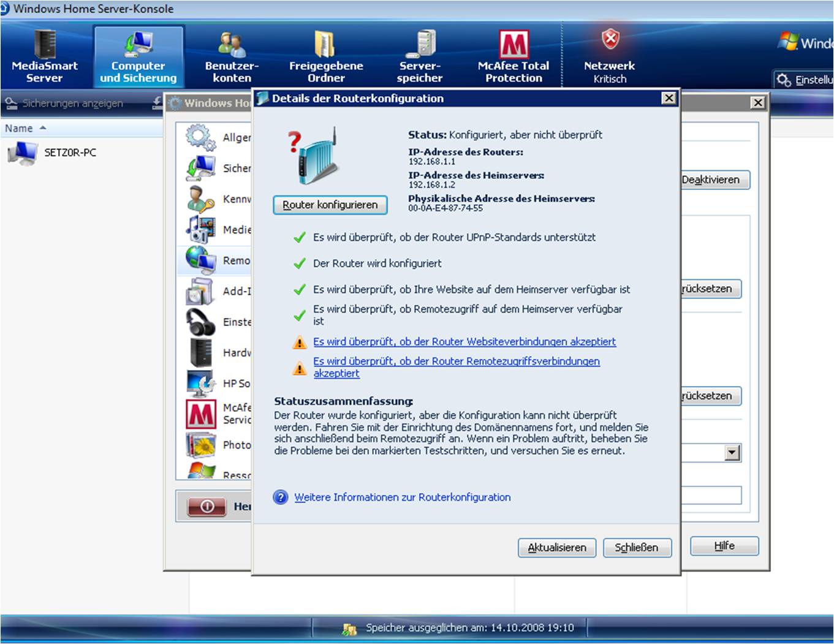
Task: Click the red Herunterfahren power button
Action: (207, 506)
